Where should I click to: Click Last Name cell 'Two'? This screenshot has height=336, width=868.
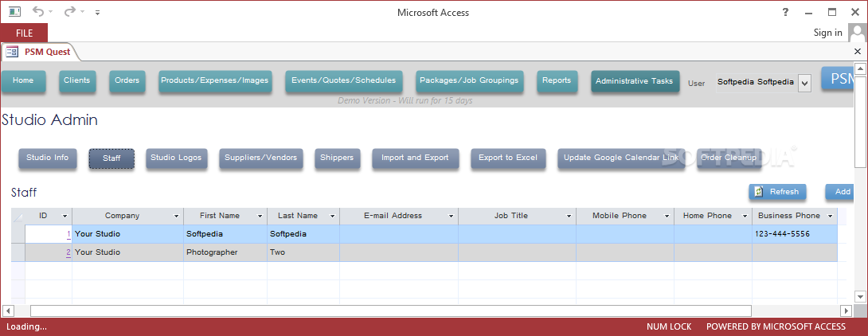(x=303, y=252)
